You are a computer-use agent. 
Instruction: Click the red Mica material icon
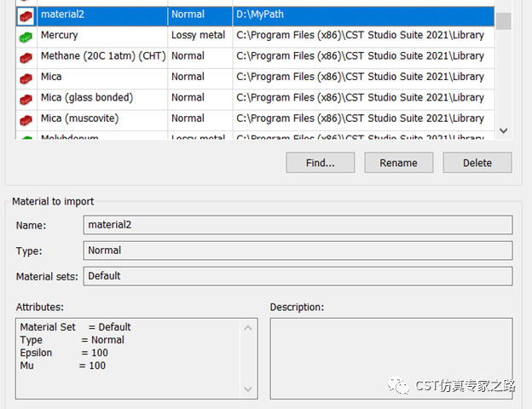pyautogui.click(x=26, y=78)
